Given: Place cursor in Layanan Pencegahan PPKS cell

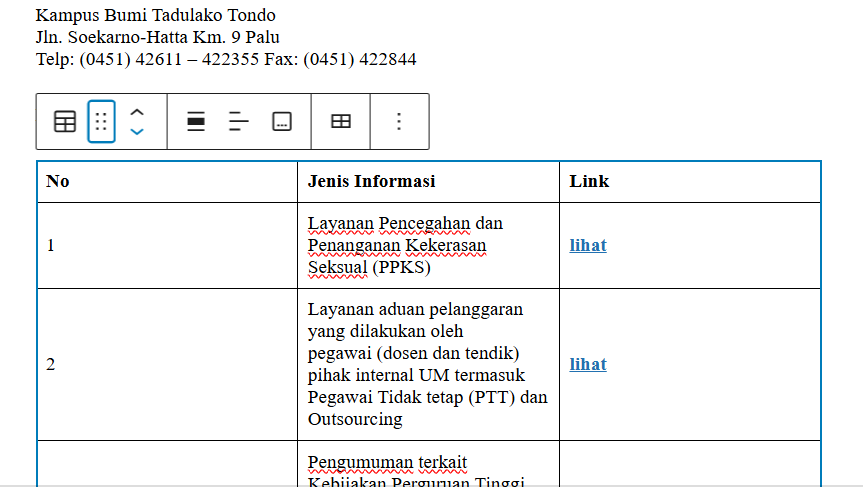Looking at the screenshot, I should point(405,245).
